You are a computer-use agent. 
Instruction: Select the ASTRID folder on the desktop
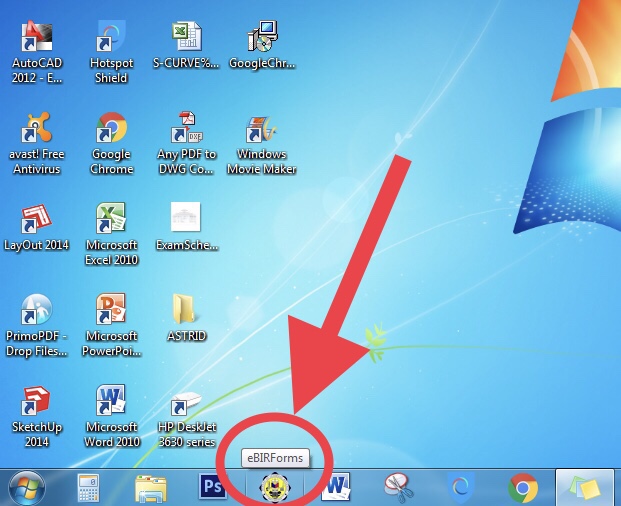186,311
